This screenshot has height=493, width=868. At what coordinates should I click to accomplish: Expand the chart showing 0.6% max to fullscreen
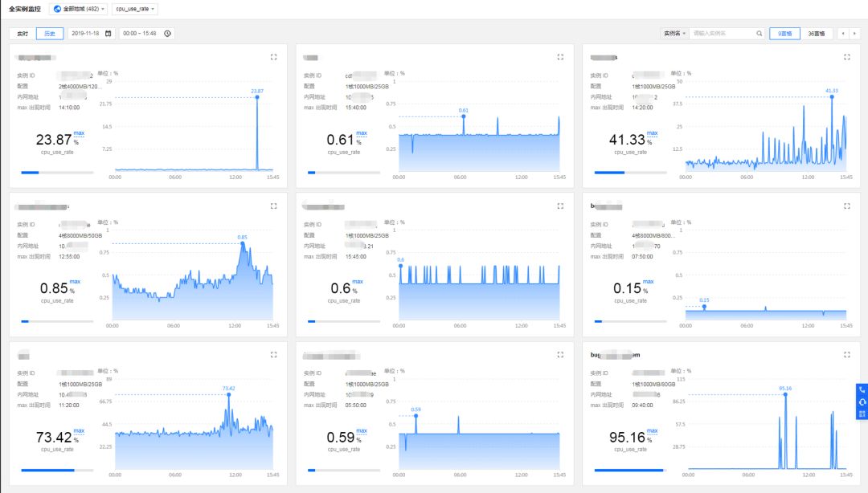(560, 206)
